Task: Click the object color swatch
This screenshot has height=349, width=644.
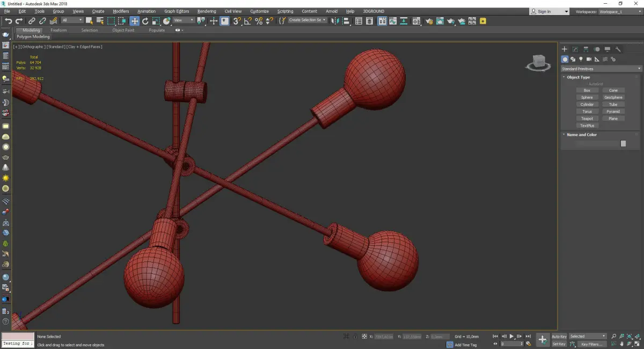Action: (x=623, y=143)
